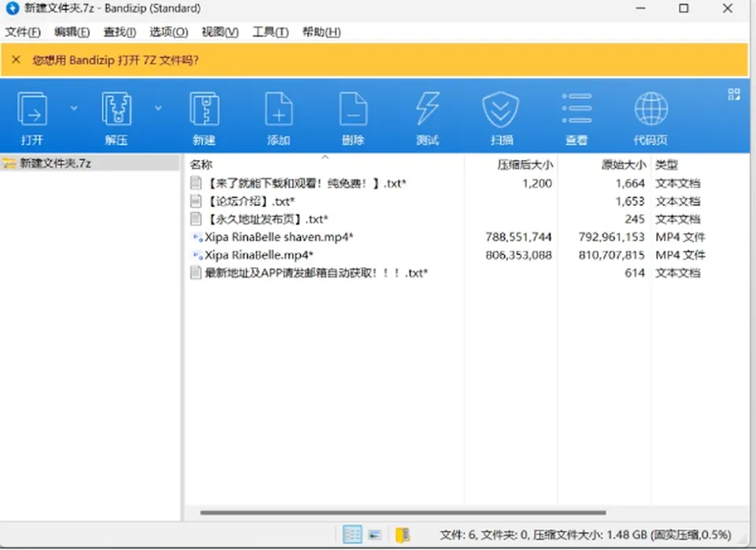Click the video icon of Xipa RinaBelle.mp4
The height and width of the screenshot is (550, 756).
pos(197,255)
